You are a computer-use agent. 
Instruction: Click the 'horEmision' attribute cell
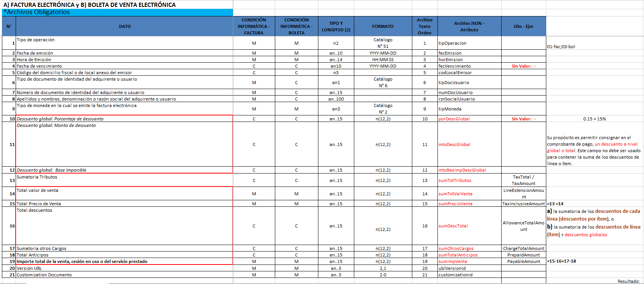pyautogui.click(x=469, y=60)
